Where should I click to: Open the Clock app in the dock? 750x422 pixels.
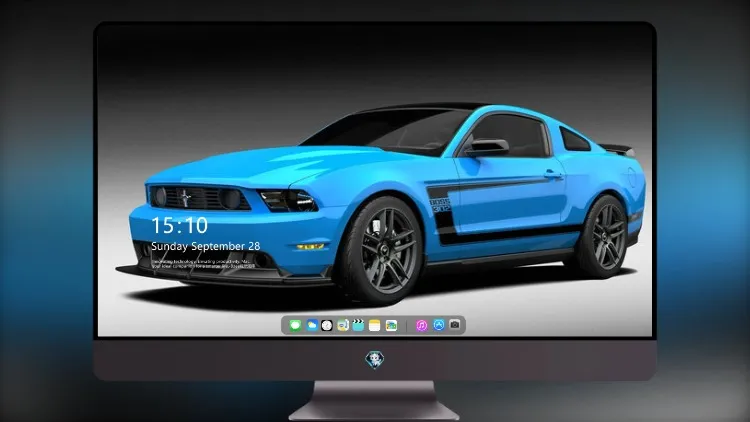(x=327, y=326)
